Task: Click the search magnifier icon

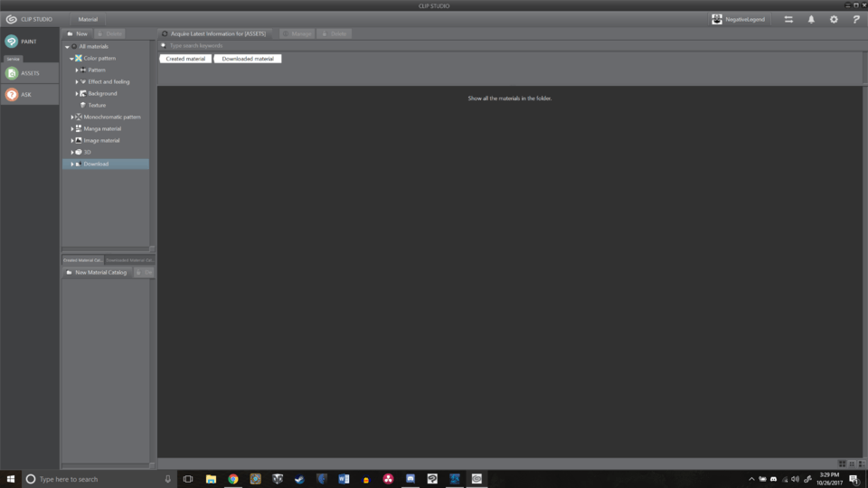Action: click(x=164, y=46)
